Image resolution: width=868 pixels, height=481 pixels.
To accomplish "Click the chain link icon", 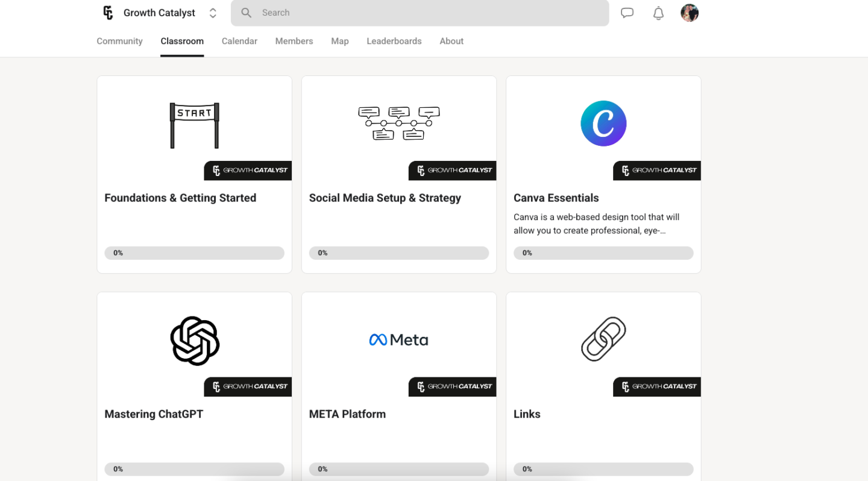I will [x=603, y=339].
